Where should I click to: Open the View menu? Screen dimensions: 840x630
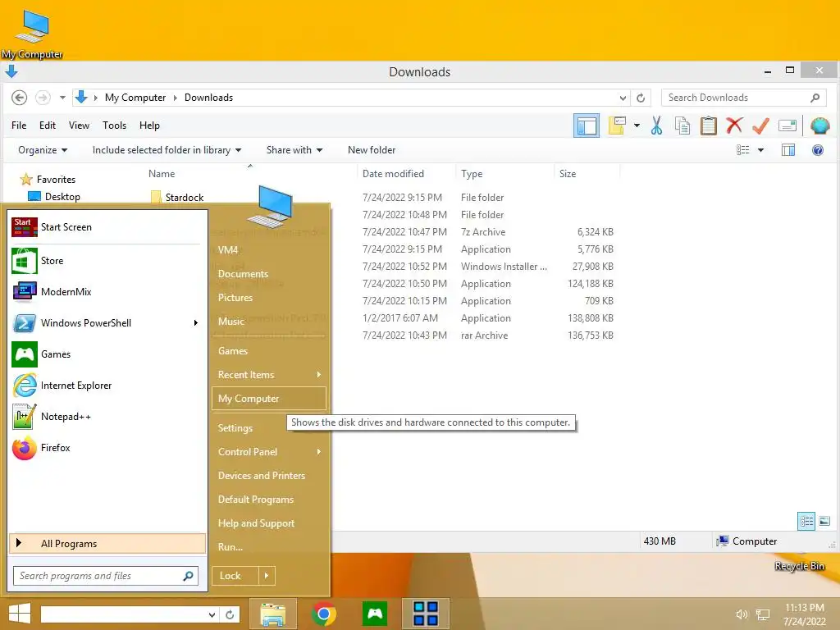click(x=79, y=126)
